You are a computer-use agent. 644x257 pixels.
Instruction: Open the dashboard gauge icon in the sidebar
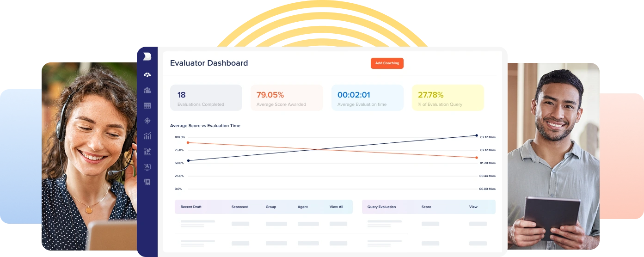(147, 75)
